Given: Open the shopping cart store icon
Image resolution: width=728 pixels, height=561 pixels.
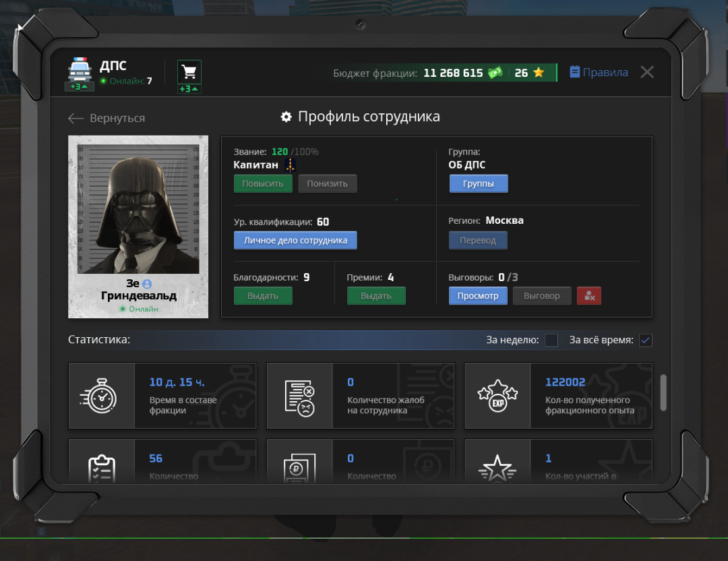Looking at the screenshot, I should pos(189,71).
